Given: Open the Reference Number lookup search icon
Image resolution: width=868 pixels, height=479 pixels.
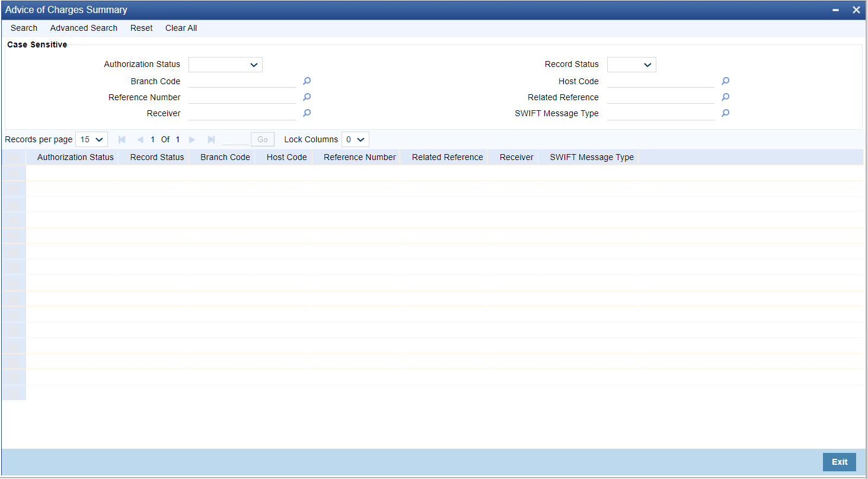Looking at the screenshot, I should coord(307,97).
